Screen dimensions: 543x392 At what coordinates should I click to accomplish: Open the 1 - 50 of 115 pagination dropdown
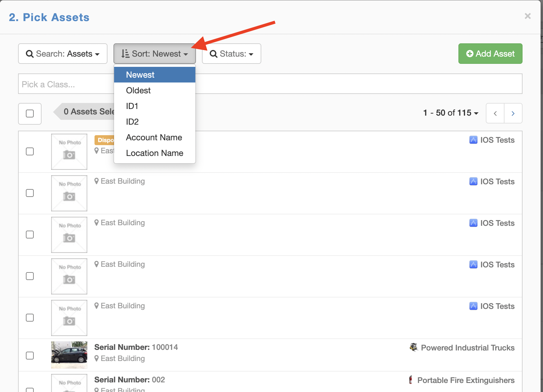pos(451,113)
